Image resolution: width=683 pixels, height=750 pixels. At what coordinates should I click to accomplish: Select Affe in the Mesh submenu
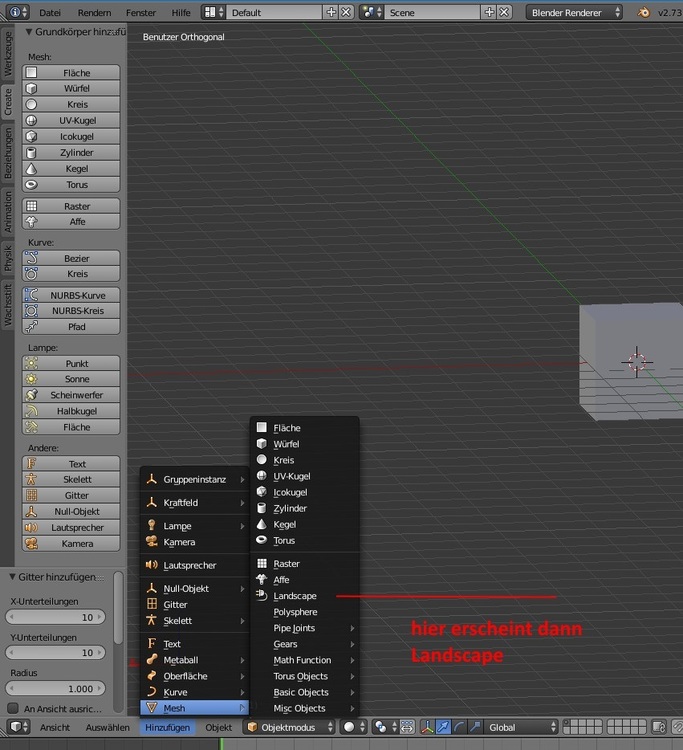coord(305,580)
